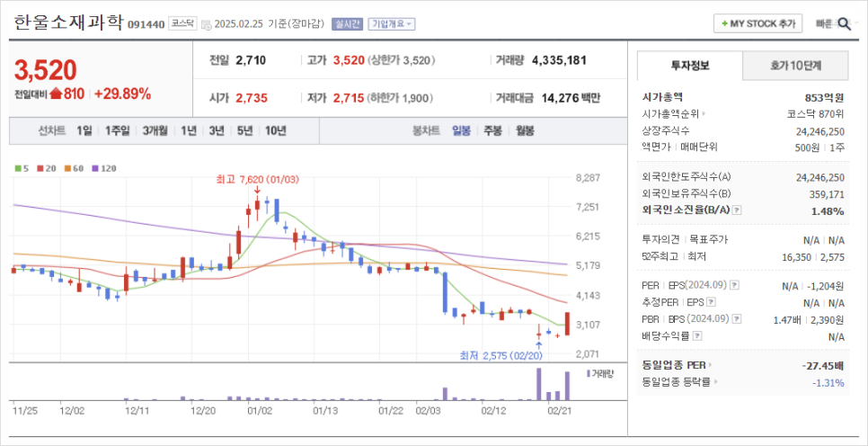Click 시가총액 value 853억원

pyautogui.click(x=823, y=97)
